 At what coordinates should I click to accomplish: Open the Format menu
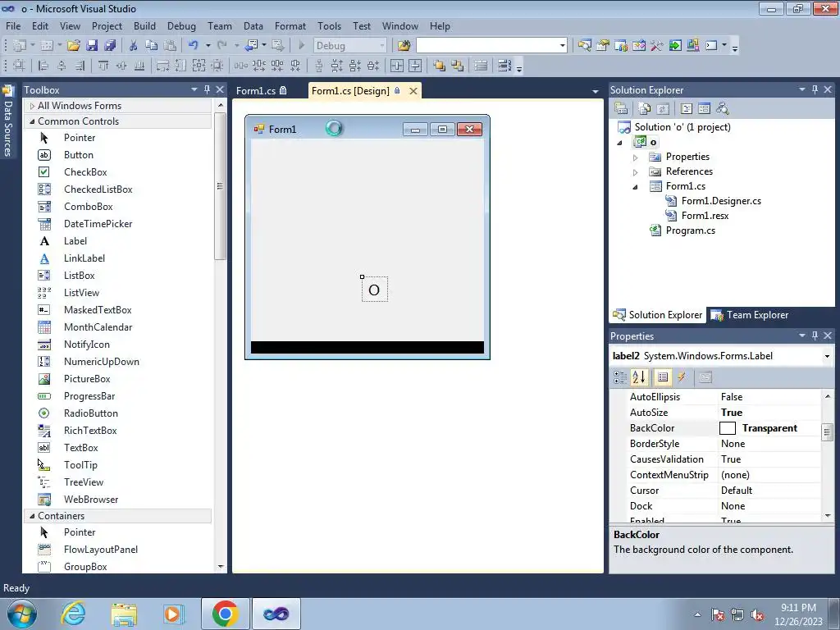[290, 25]
